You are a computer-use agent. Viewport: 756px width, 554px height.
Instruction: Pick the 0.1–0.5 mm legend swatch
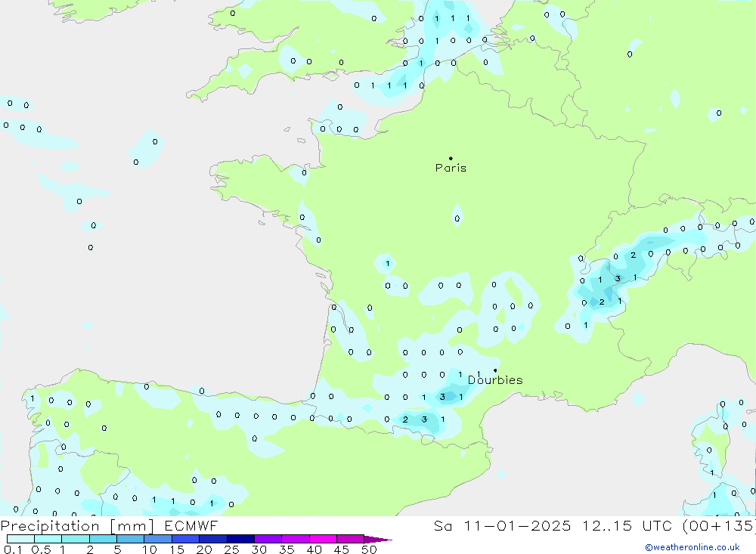20,539
